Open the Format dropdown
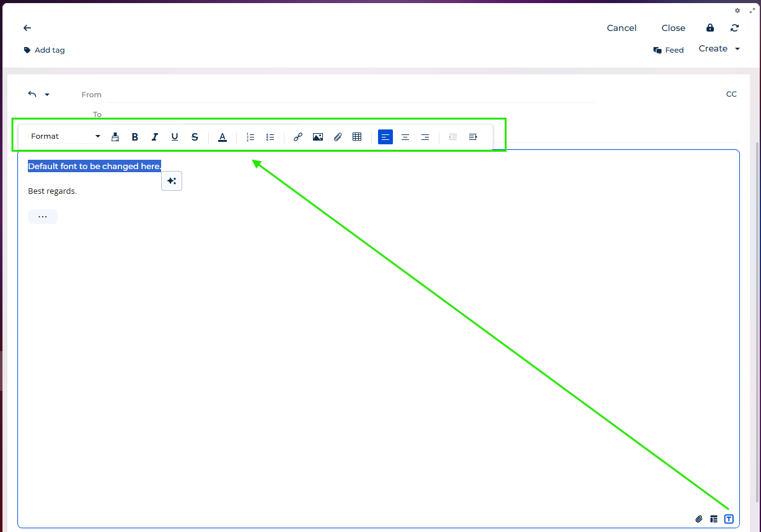 [x=65, y=136]
